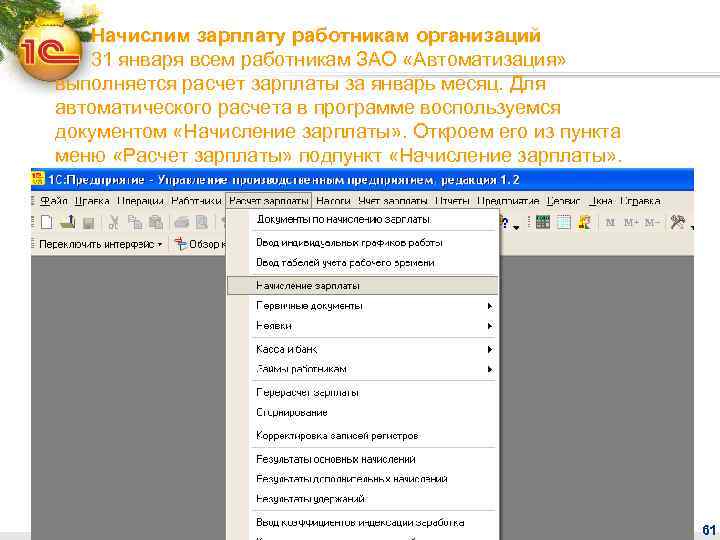This screenshot has height=540, width=720.
Task: Expand the Переключить интерфейс dropdown
Action: coord(160,244)
